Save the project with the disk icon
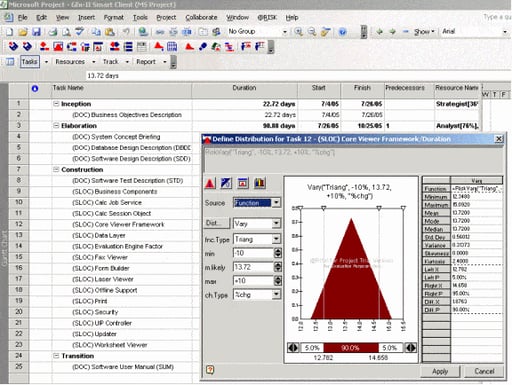512x385 pixels. [x=36, y=32]
